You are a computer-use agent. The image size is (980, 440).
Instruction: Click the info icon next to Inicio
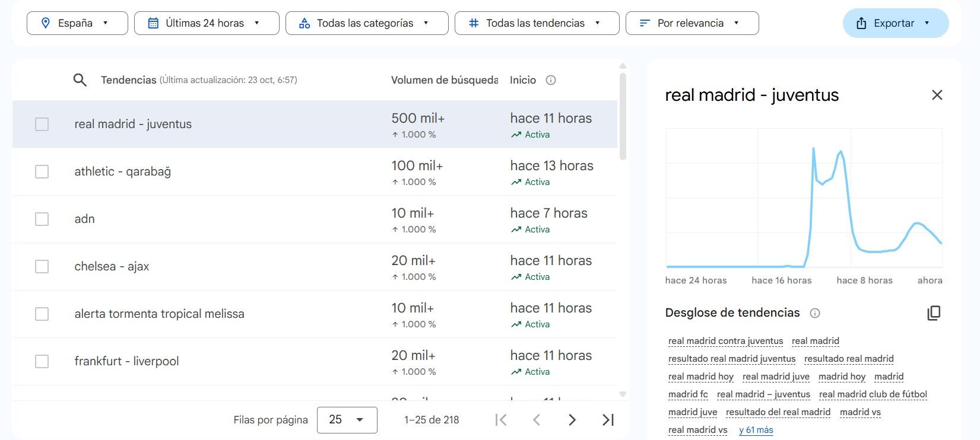(x=551, y=80)
